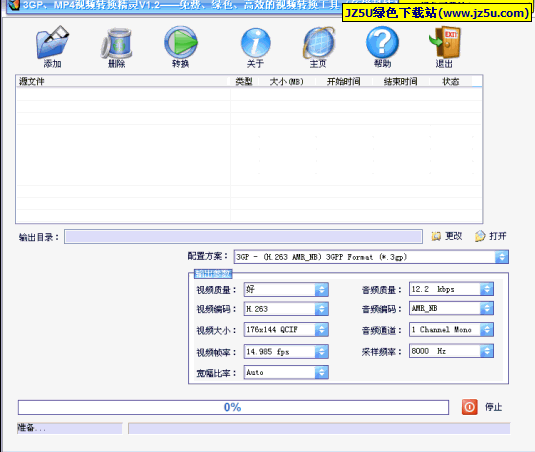The height and width of the screenshot is (452, 535).
Task: Click the 状态 column header
Action: (x=451, y=81)
